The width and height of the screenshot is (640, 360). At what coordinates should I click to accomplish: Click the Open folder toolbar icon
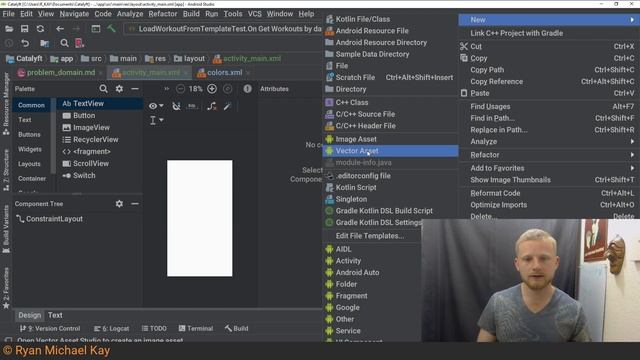tap(9, 29)
